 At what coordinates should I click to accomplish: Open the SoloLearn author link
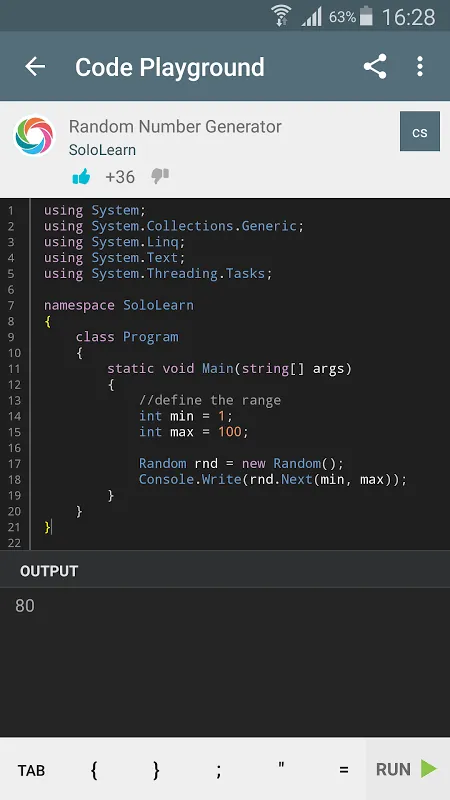pyautogui.click(x=102, y=150)
